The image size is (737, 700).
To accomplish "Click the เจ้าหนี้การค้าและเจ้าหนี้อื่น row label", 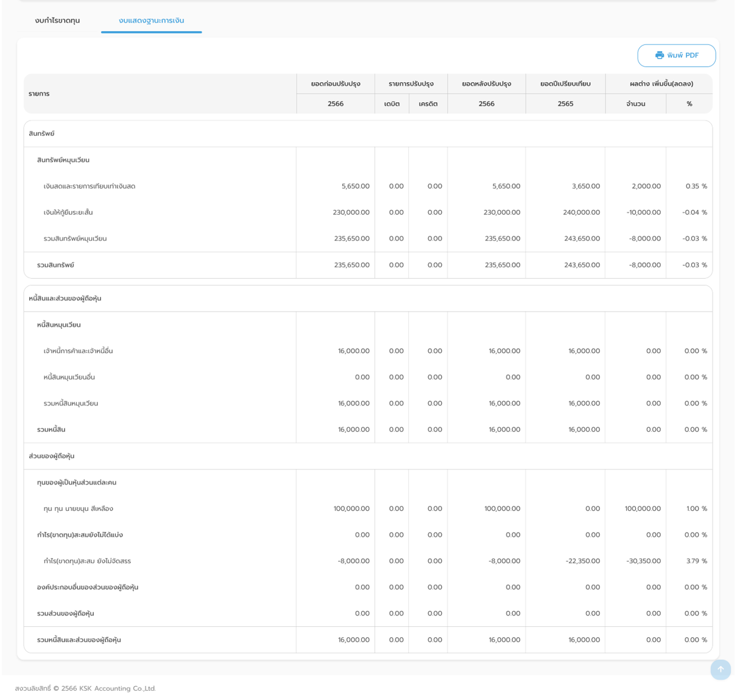I will point(78,351).
